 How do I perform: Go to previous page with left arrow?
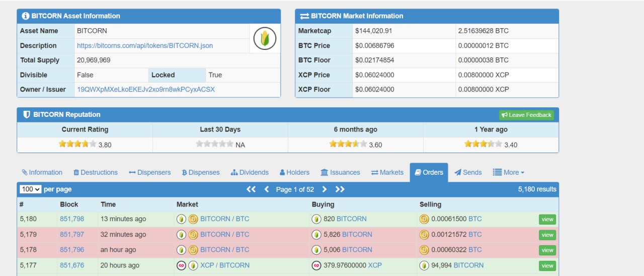pos(267,189)
